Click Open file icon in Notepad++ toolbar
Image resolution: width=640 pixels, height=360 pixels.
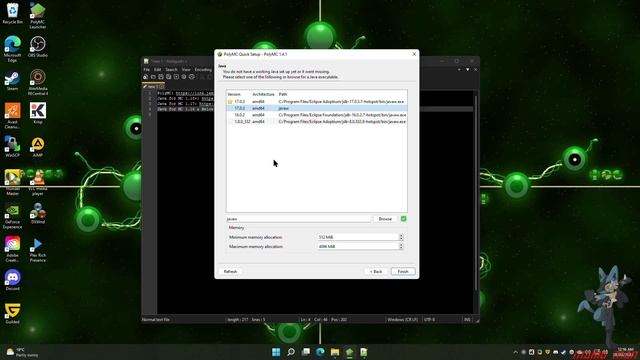153,77
